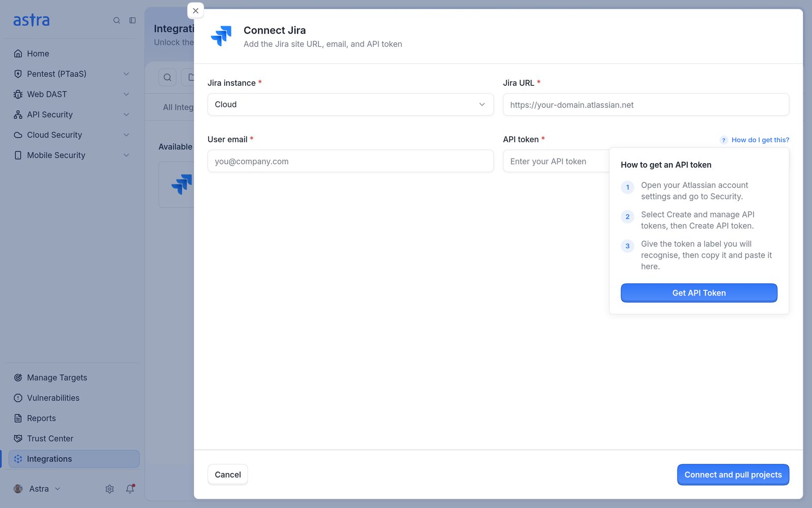
Task: Click the astra logo
Action: tap(31, 20)
